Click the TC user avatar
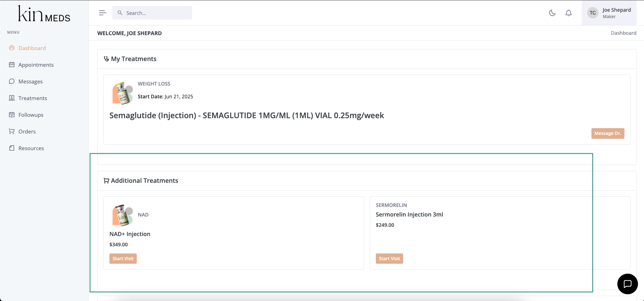The height and width of the screenshot is (301, 644). coord(592,13)
